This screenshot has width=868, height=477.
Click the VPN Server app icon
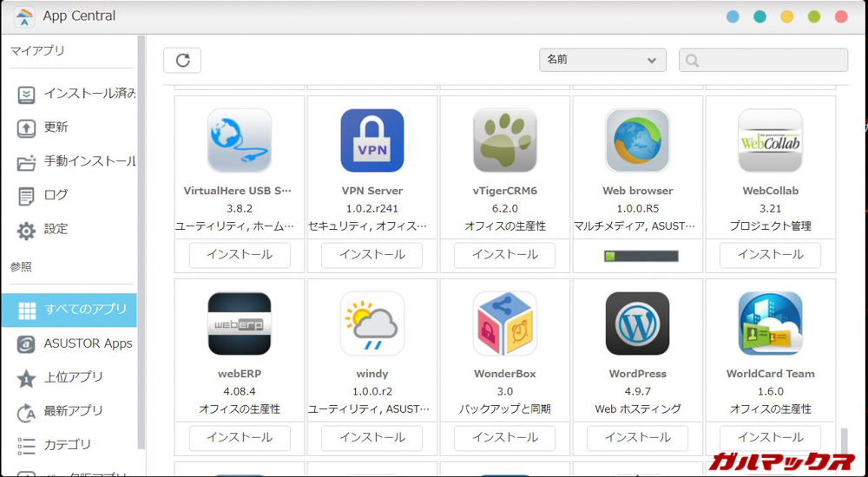click(372, 140)
